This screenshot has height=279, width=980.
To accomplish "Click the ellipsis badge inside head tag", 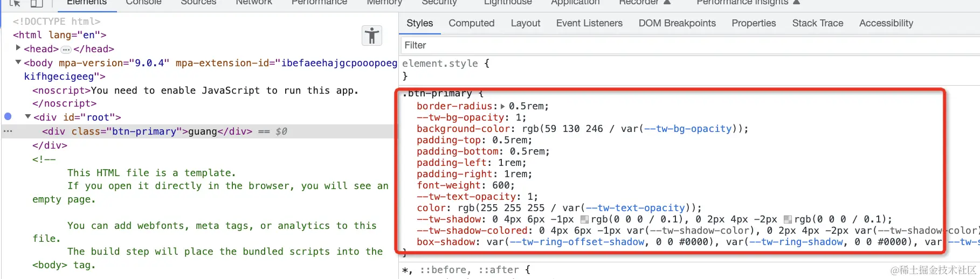I will (66, 50).
